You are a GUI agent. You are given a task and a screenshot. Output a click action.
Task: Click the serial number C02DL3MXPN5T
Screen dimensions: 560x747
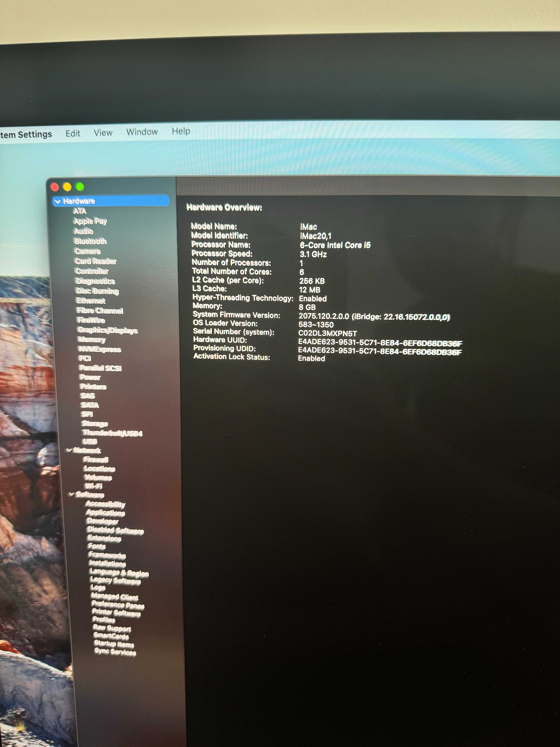(327, 333)
